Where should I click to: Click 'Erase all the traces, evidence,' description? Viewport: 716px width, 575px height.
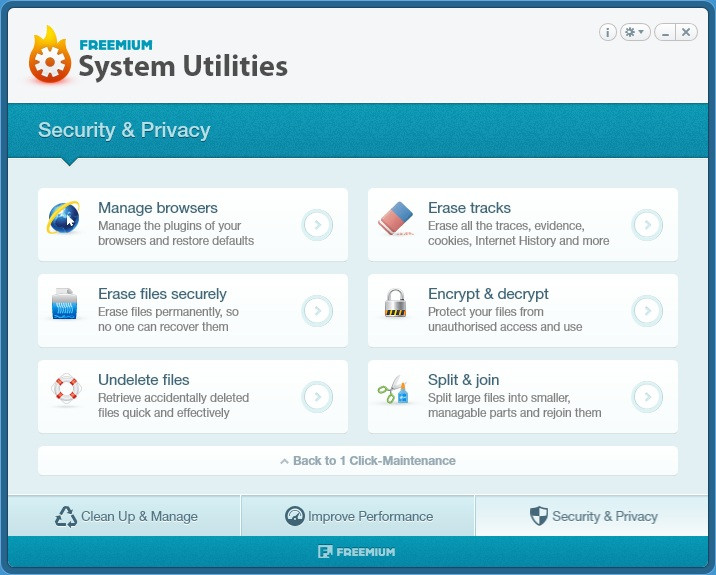click(x=506, y=226)
